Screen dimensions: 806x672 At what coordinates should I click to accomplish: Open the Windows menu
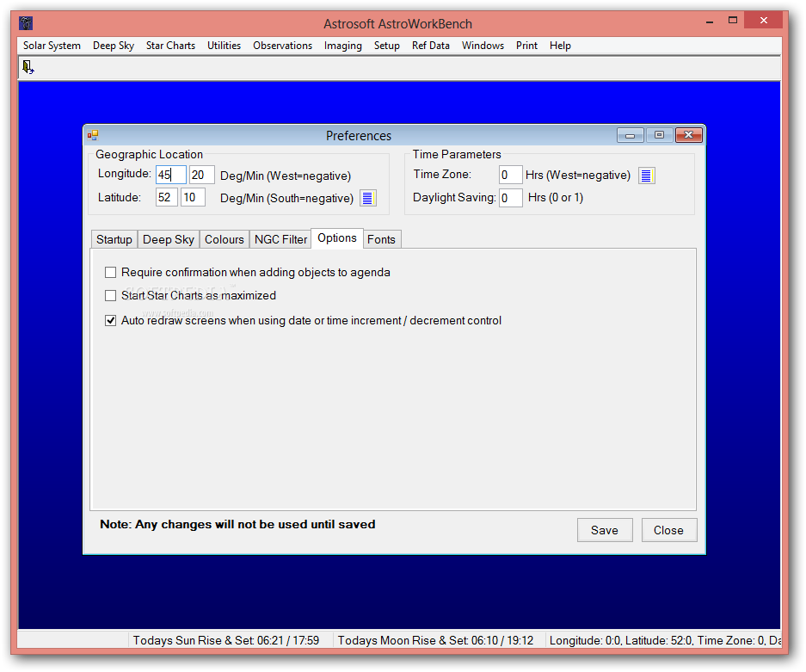coord(483,46)
